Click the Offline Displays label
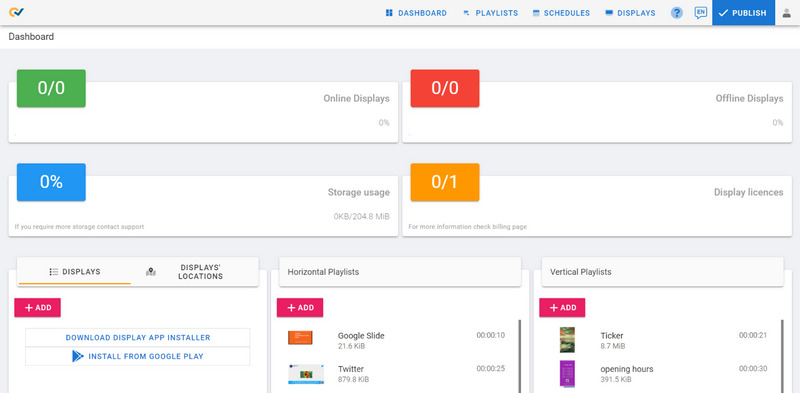The height and width of the screenshot is (393, 800). coord(749,99)
